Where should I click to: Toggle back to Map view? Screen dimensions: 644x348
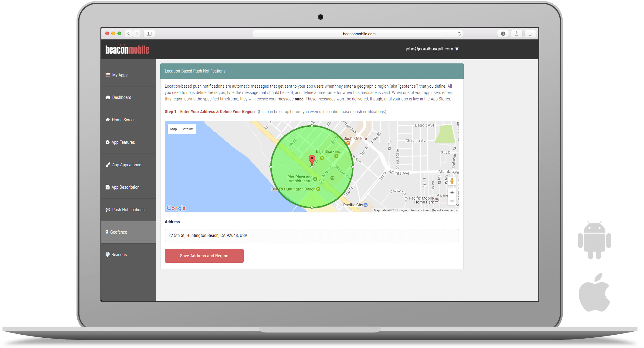point(173,129)
